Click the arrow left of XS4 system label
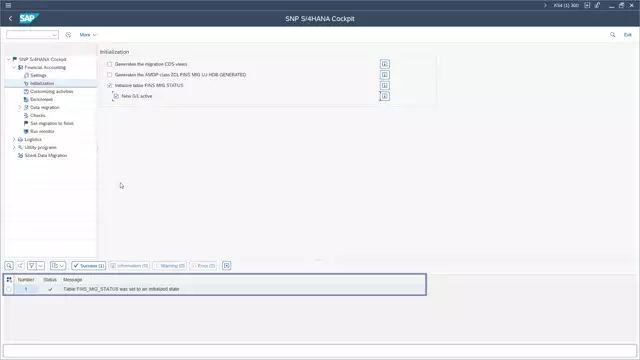Viewport: 640px width, 360px height. (x=545, y=5)
